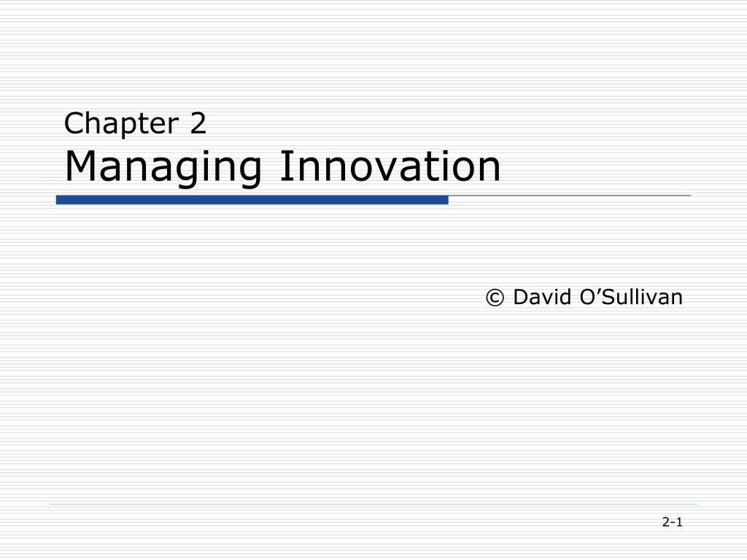Click the capital "I" in Innovation
The width and height of the screenshot is (747, 560).
tap(285, 166)
